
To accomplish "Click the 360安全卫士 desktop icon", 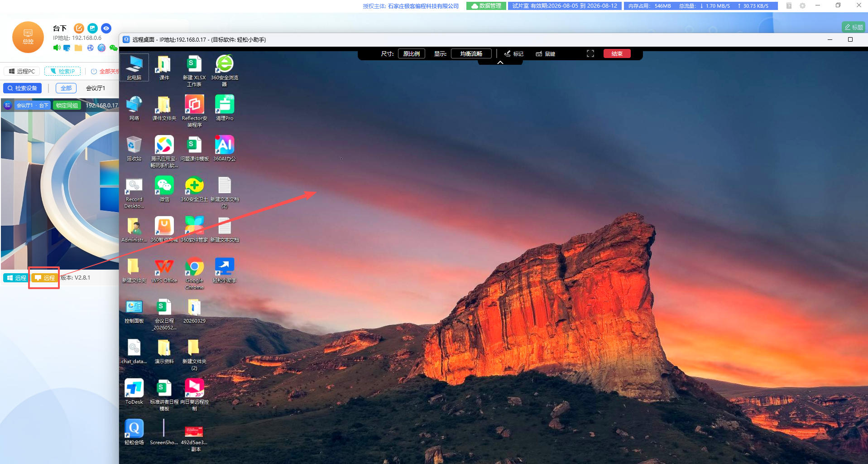I will coord(194,189).
